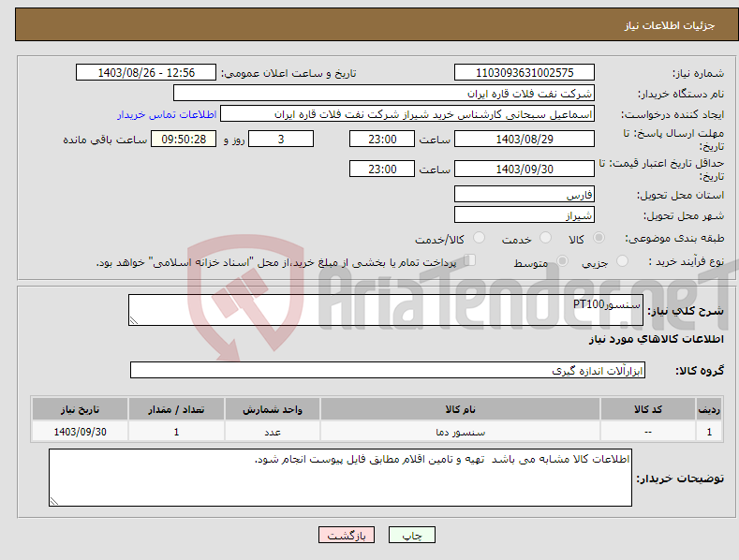
Task: Click the response deadline time 23:00 field
Action: click(x=382, y=139)
